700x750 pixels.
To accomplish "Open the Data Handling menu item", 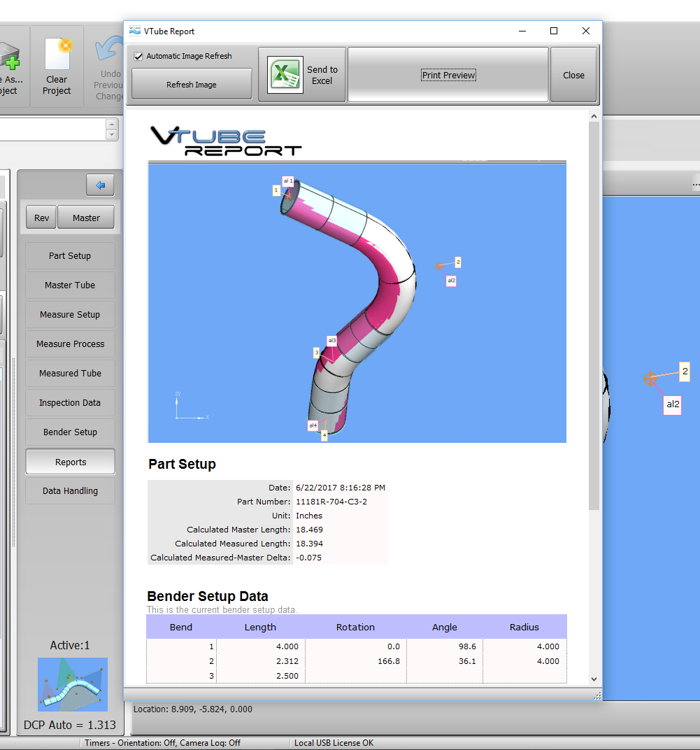I will [70, 491].
